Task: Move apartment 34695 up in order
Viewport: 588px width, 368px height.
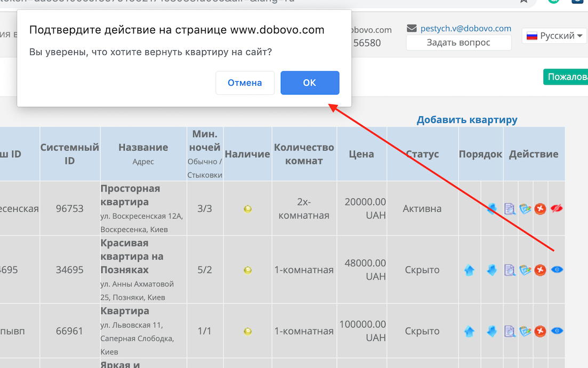Action: point(469,270)
